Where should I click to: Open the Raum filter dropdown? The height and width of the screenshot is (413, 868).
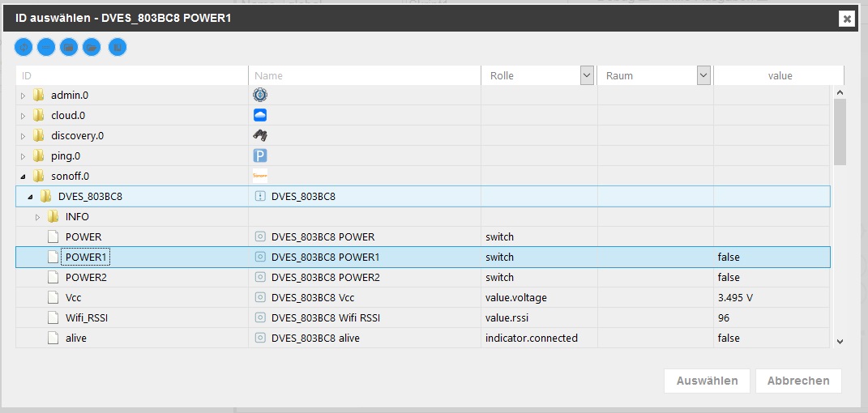(703, 75)
